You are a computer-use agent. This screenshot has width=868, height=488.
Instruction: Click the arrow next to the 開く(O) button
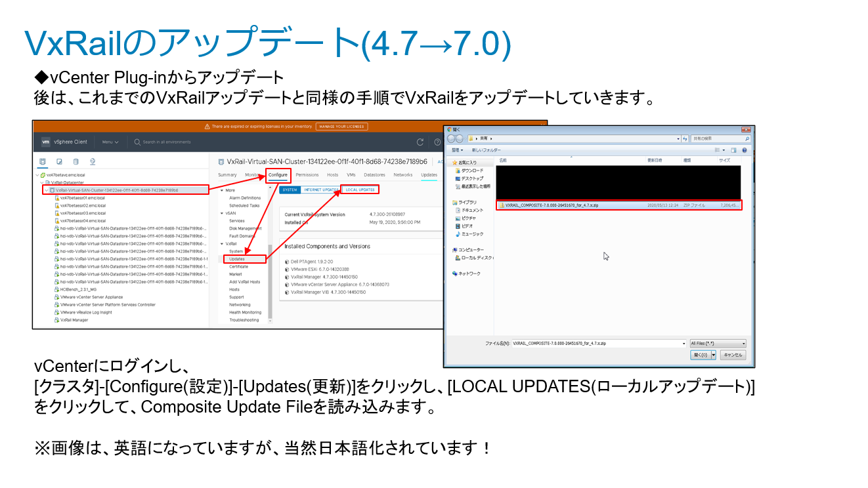tap(714, 355)
